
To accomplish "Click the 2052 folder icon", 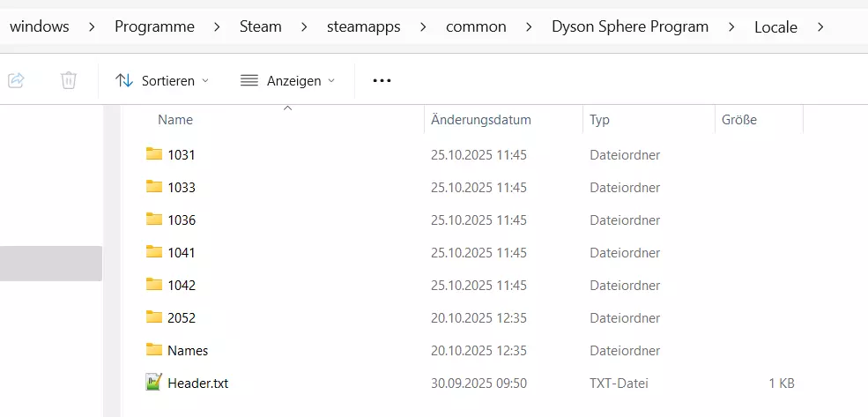I will (154, 317).
